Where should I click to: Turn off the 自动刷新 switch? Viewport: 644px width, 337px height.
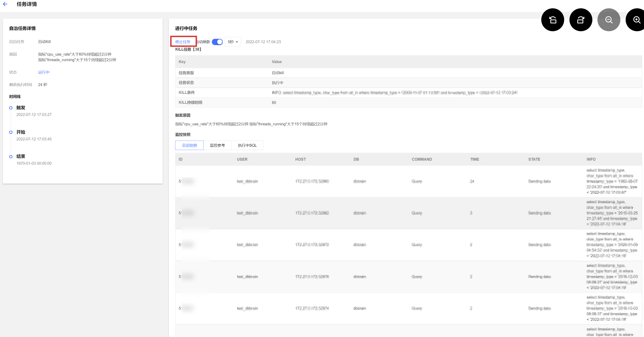pyautogui.click(x=217, y=42)
